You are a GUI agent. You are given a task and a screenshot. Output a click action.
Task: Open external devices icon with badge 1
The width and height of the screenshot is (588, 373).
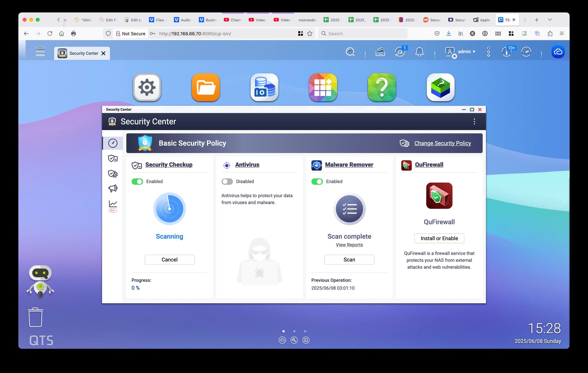(x=400, y=51)
